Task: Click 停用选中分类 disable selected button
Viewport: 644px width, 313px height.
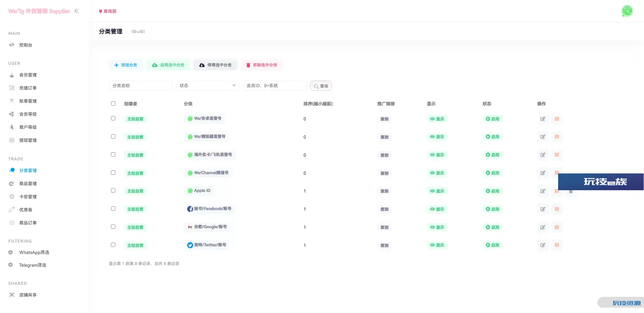Action: pos(215,65)
